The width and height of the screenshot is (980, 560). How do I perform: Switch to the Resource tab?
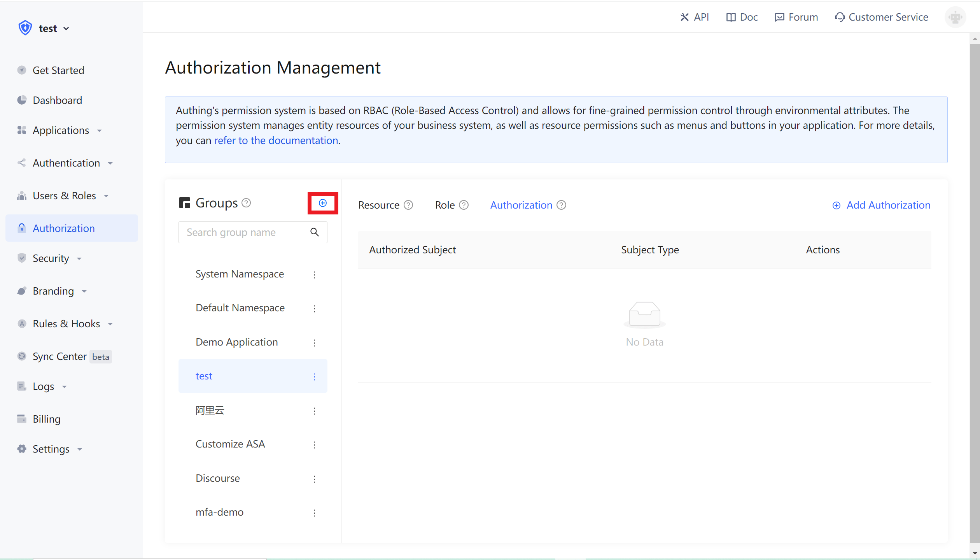tap(378, 205)
